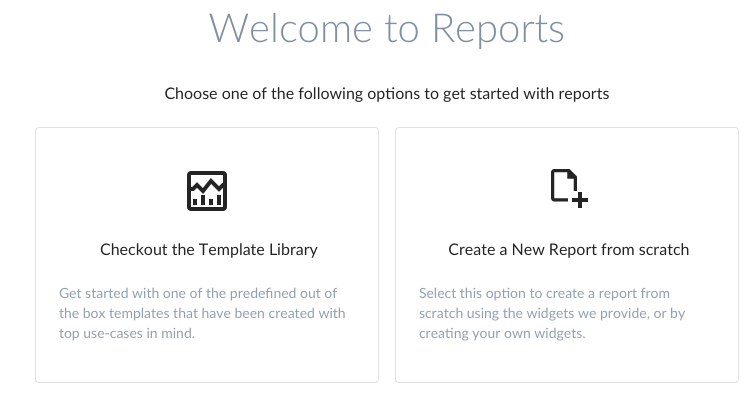
Task: Click the Template Library card description text
Action: 202,313
